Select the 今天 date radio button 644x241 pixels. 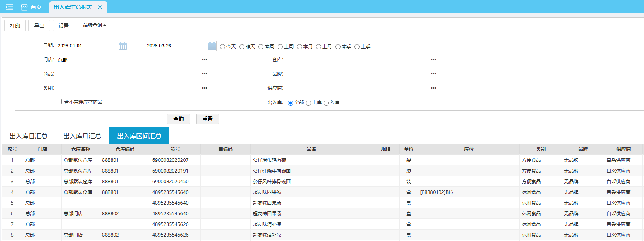pyautogui.click(x=223, y=47)
